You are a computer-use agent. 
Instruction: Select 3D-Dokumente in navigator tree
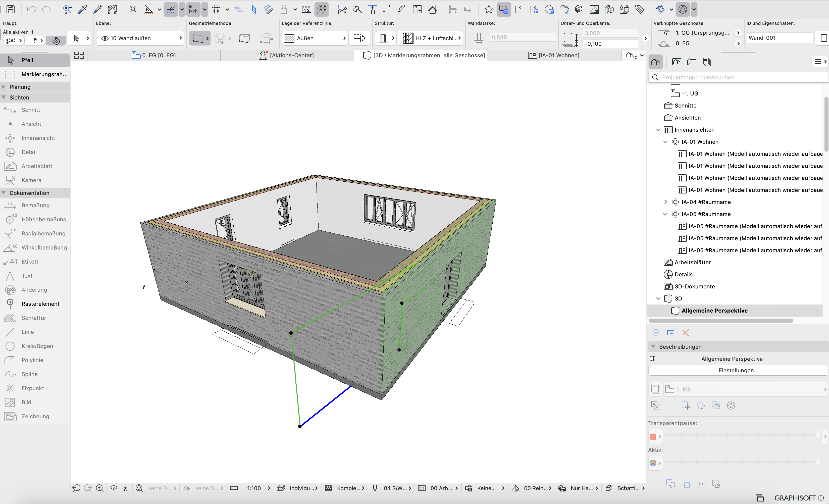point(689,287)
